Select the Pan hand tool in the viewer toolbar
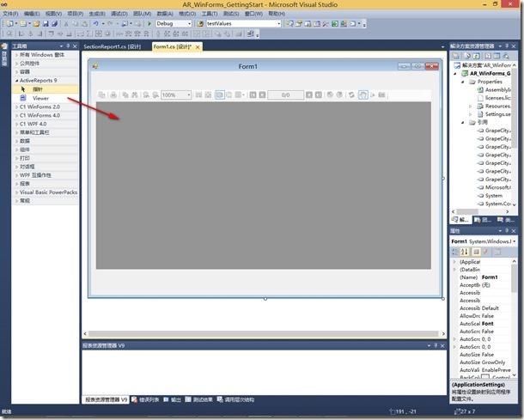Image resolution: width=524 pixels, height=420 pixels. pos(363,95)
